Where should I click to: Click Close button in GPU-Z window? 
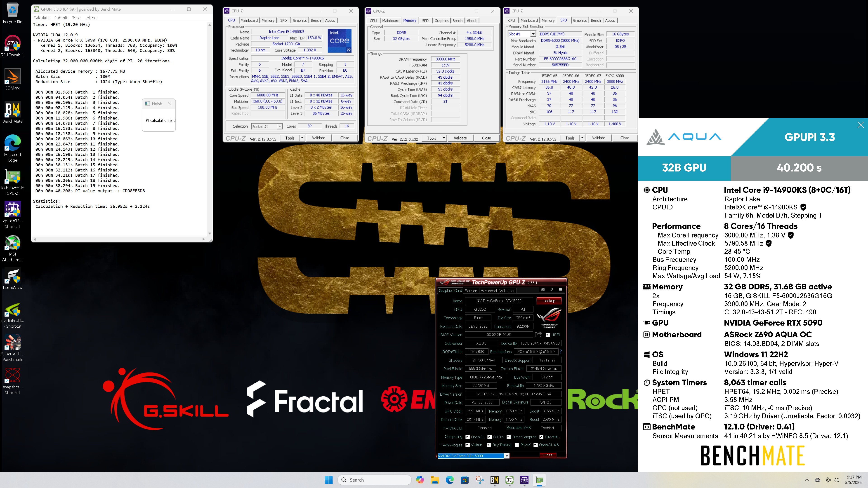point(548,455)
